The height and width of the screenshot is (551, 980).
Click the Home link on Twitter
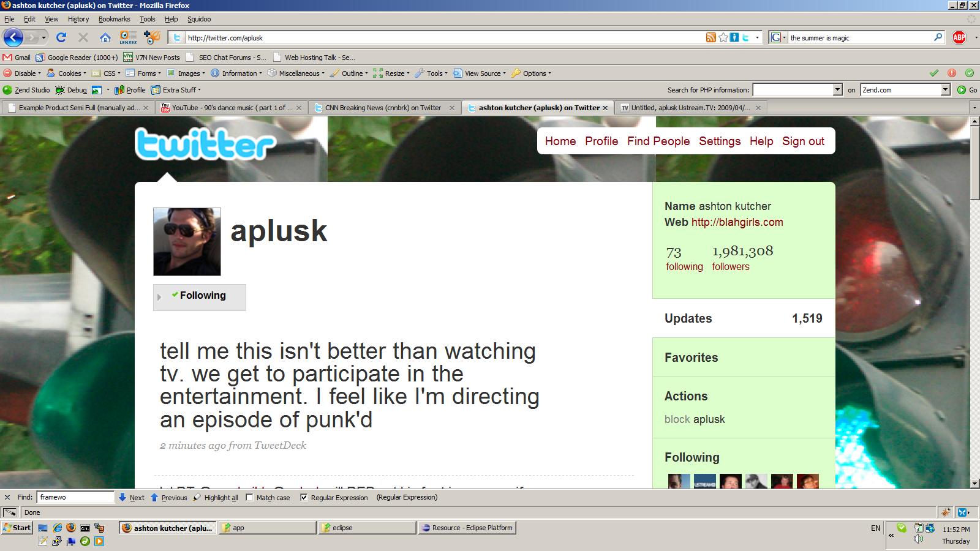pyautogui.click(x=560, y=141)
